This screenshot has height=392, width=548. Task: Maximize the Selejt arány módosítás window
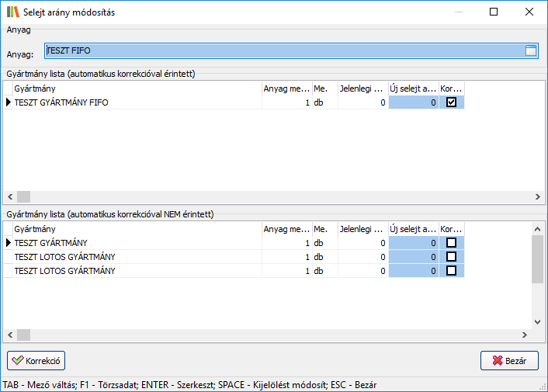[494, 12]
